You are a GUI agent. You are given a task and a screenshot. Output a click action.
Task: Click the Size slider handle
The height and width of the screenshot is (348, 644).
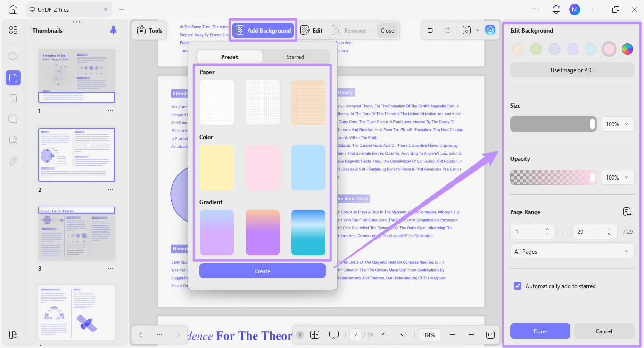[x=593, y=124]
